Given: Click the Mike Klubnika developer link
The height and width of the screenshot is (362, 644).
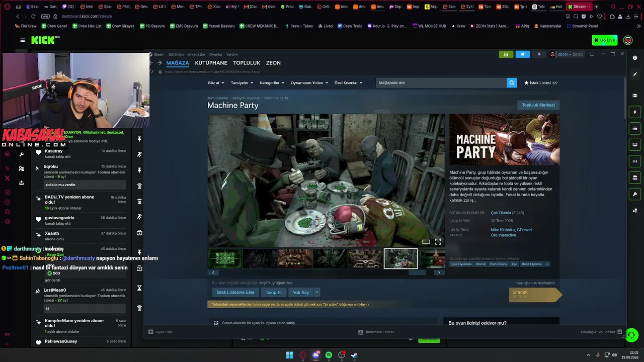Looking at the screenshot, I should point(502,230).
